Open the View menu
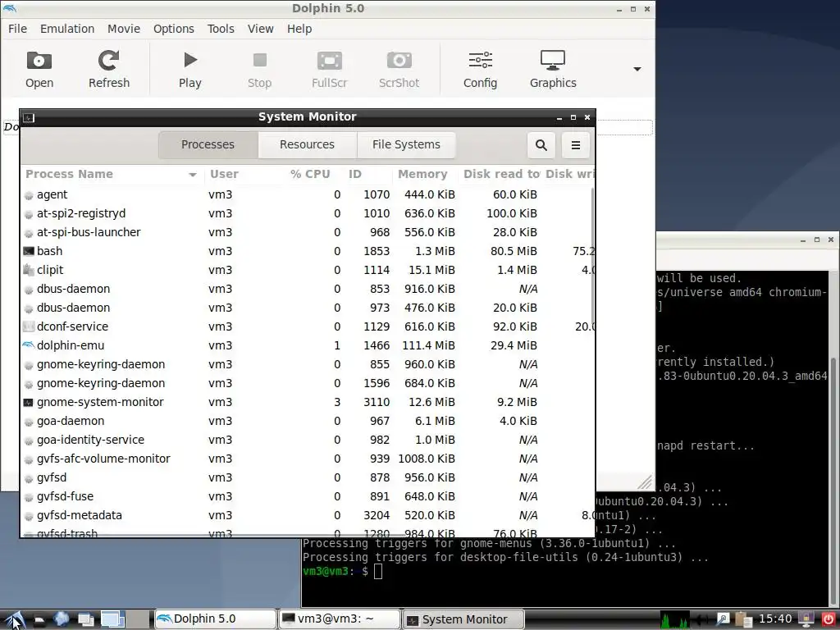Screen dimensions: 840x630 tap(260, 29)
